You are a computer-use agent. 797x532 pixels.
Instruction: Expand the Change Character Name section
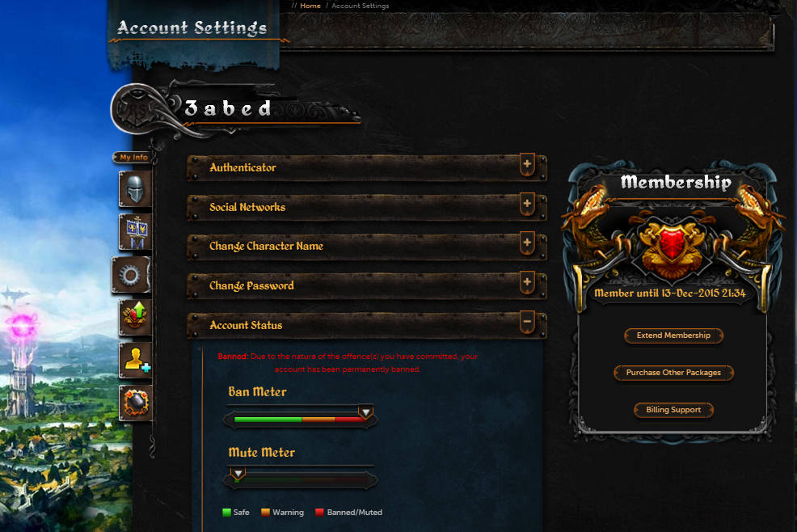click(527, 243)
